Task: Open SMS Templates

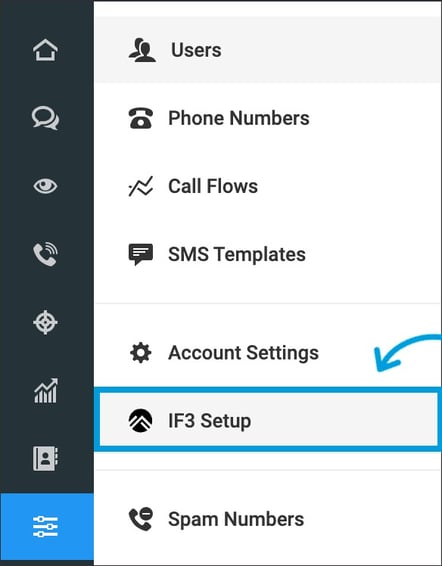Action: tap(267, 254)
